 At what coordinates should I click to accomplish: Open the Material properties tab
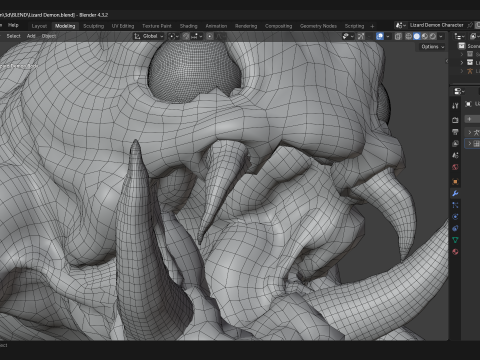455,252
